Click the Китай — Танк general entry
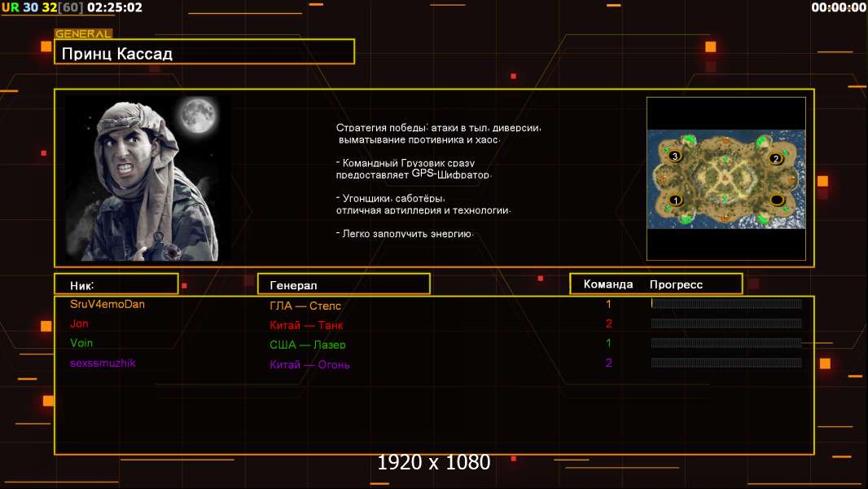Viewport: 868px width, 489px height. click(306, 325)
